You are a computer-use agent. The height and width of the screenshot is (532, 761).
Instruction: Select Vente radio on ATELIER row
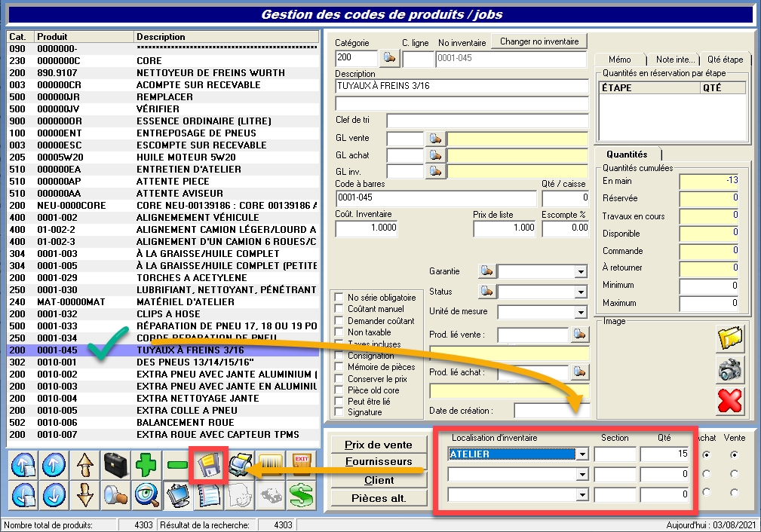(735, 454)
